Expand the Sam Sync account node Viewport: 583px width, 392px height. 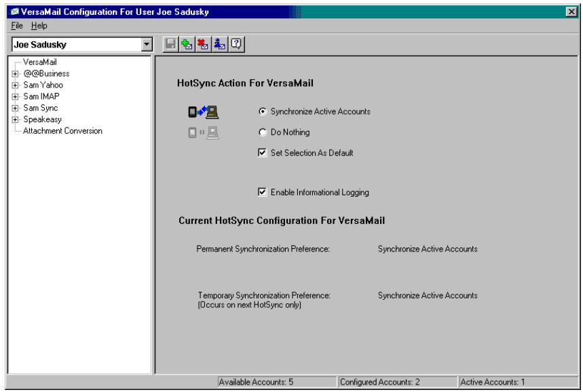[x=15, y=108]
